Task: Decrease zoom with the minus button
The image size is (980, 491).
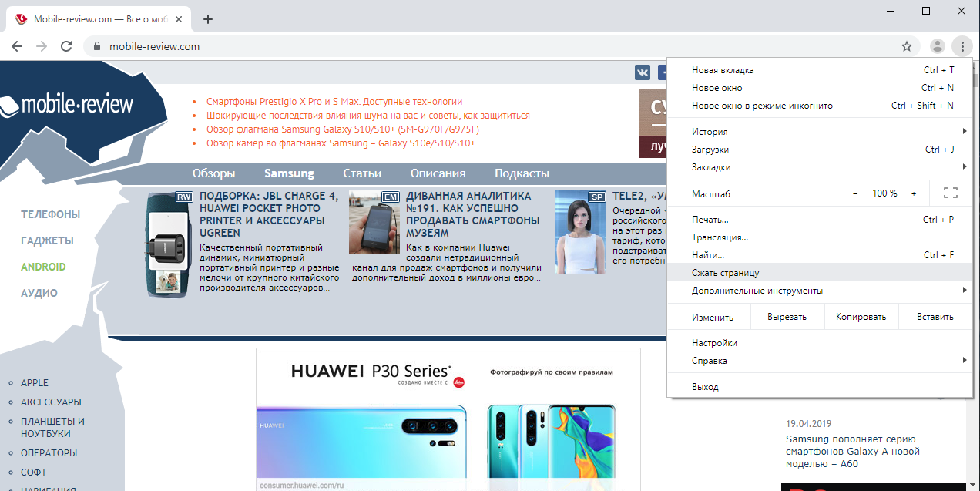Action: [855, 193]
